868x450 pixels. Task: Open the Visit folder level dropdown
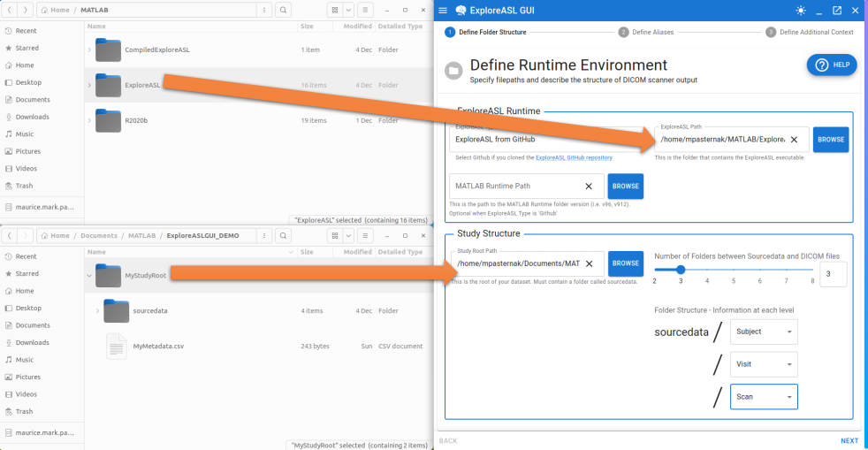pos(764,365)
